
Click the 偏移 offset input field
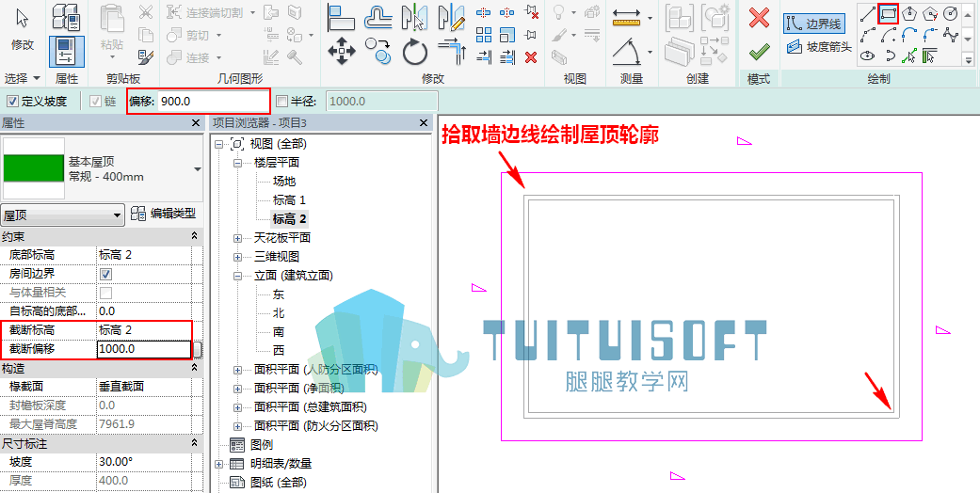214,102
